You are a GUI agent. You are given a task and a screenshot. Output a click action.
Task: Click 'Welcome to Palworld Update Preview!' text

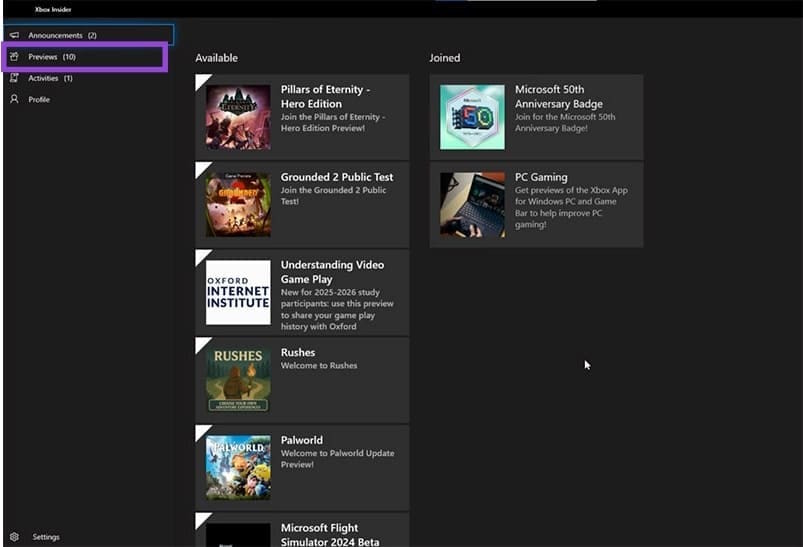(337, 459)
